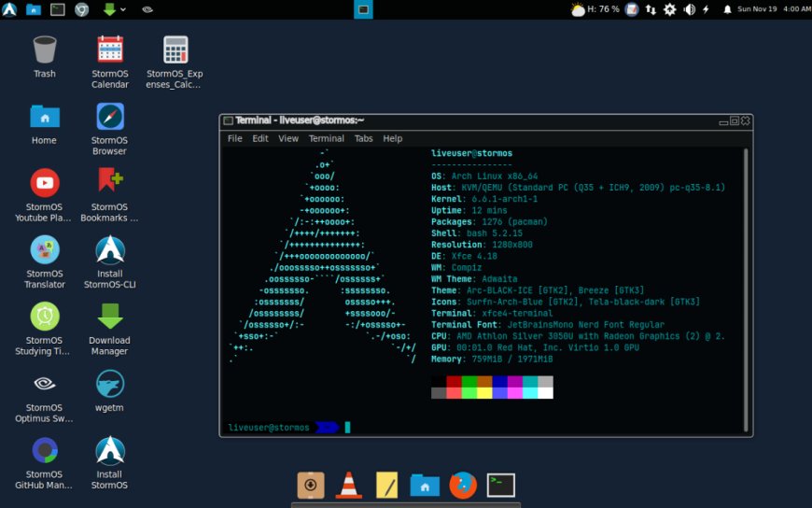
Task: Click the Memory: 759MiB / 1971MiB line
Action: [x=492, y=359]
